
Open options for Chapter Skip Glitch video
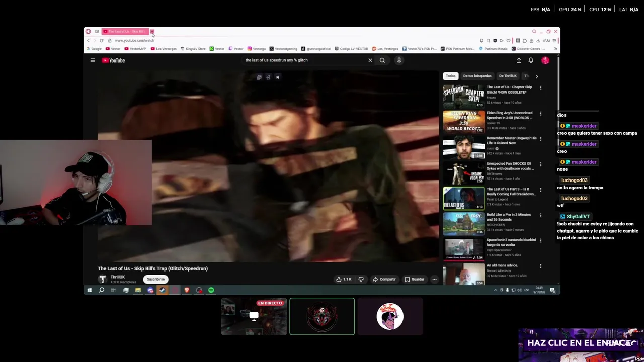[x=541, y=88]
